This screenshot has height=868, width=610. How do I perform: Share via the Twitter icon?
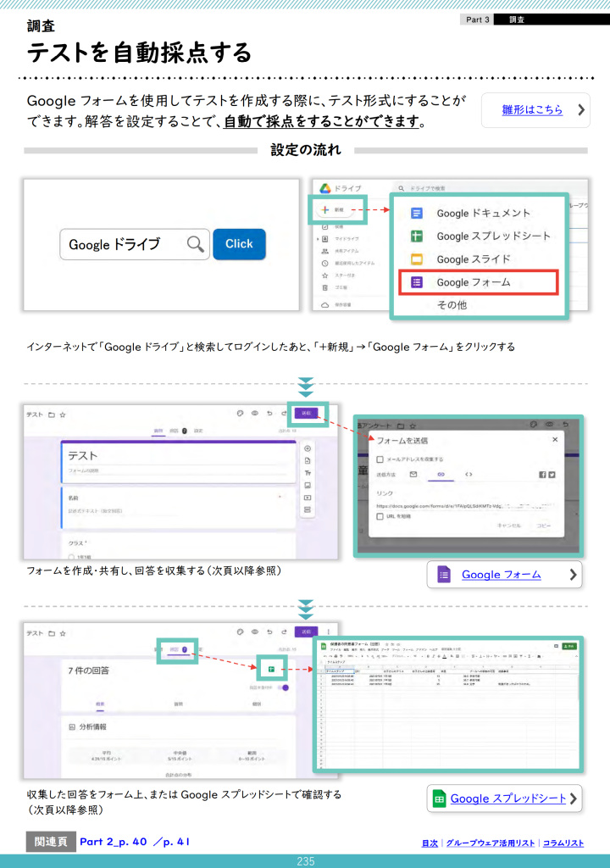tap(552, 475)
